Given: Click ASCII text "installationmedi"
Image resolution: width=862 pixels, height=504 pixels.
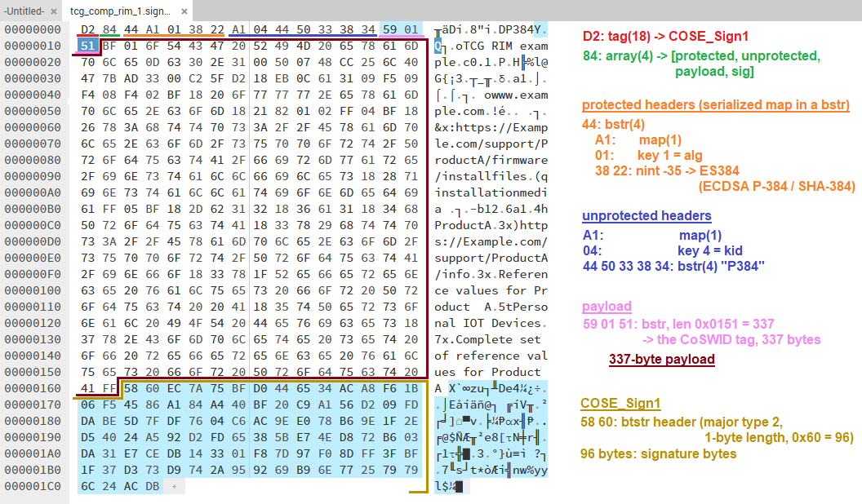Looking at the screenshot, I should [491, 192].
